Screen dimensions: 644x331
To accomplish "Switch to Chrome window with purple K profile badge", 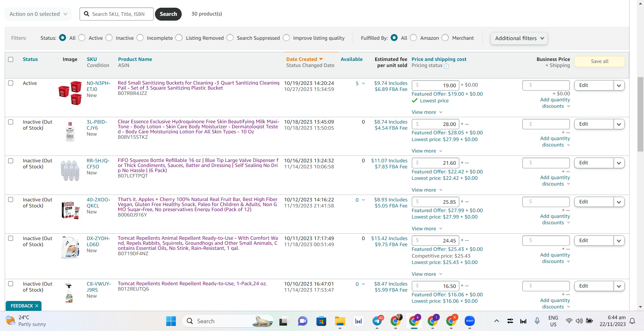I will click(414, 321).
